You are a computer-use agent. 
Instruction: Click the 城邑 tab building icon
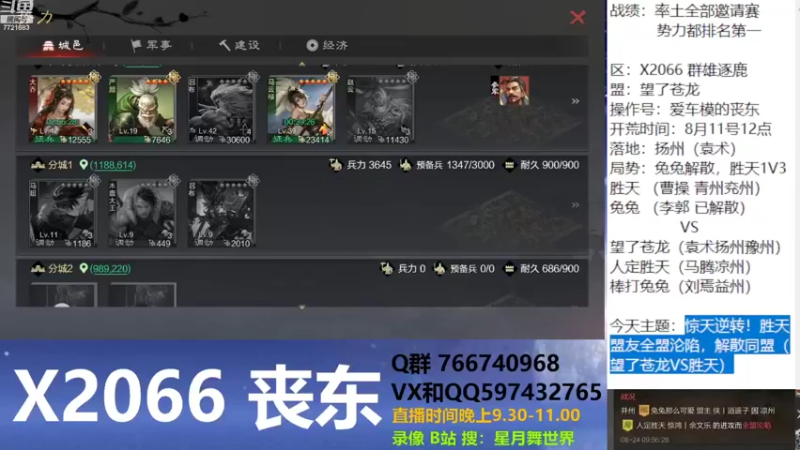point(48,45)
